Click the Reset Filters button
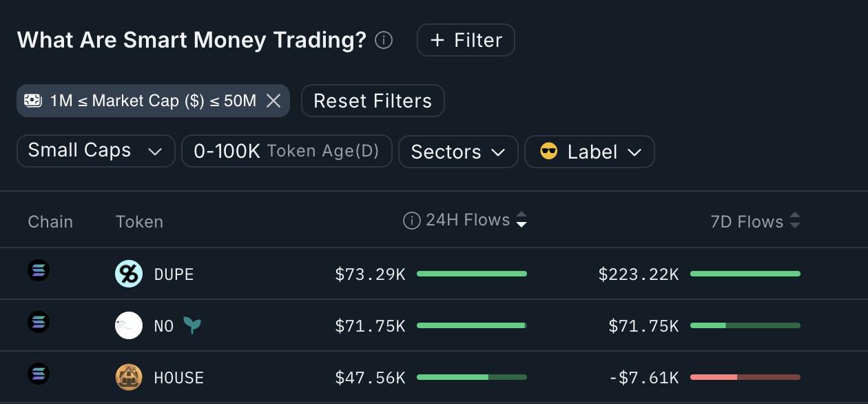Screen dimensions: 868x404 click(x=373, y=101)
